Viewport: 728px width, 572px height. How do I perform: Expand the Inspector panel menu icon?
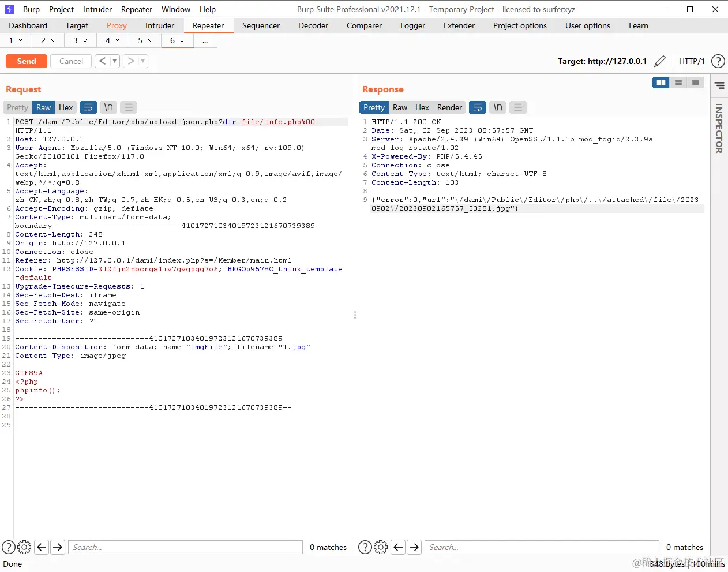[719, 85]
